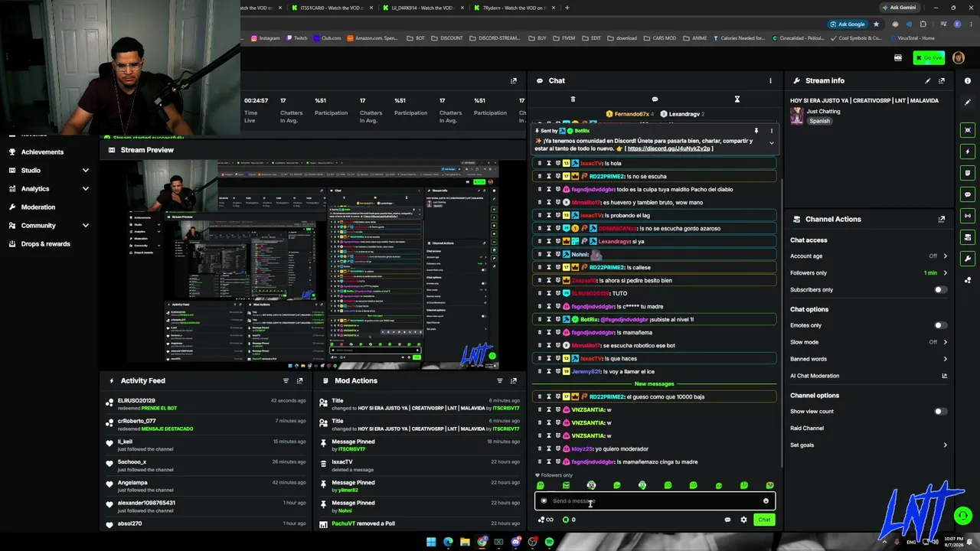Toggle Subscribers only chat
980x551 pixels.
[x=940, y=290]
